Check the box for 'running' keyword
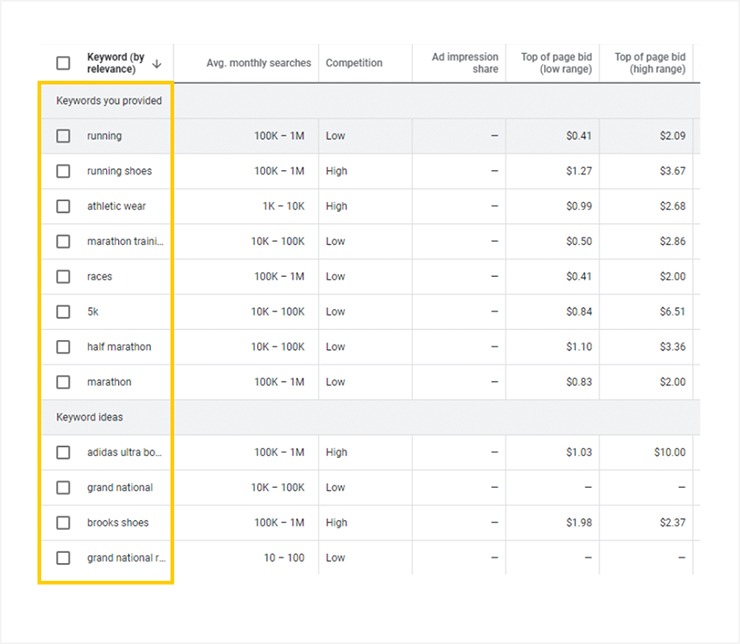Image resolution: width=740 pixels, height=644 pixels. [63, 136]
